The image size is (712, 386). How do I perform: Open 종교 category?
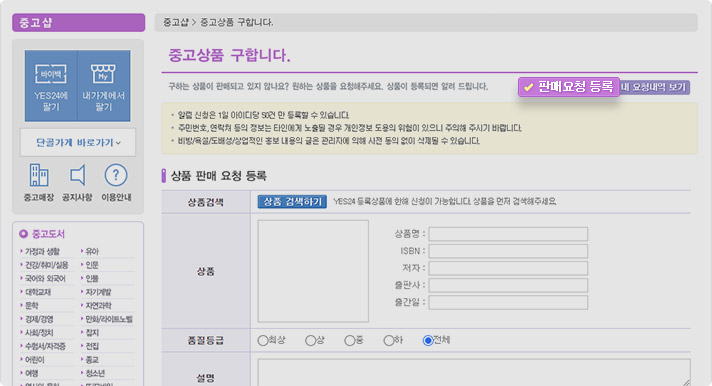[92, 360]
